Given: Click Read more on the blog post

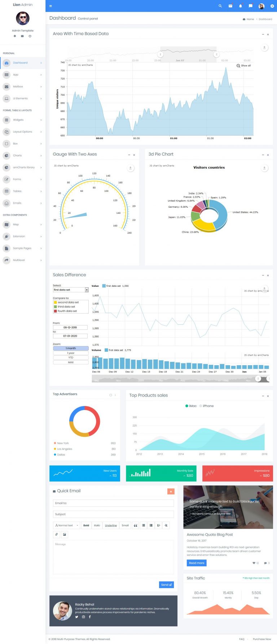Looking at the screenshot, I should click(197, 563).
